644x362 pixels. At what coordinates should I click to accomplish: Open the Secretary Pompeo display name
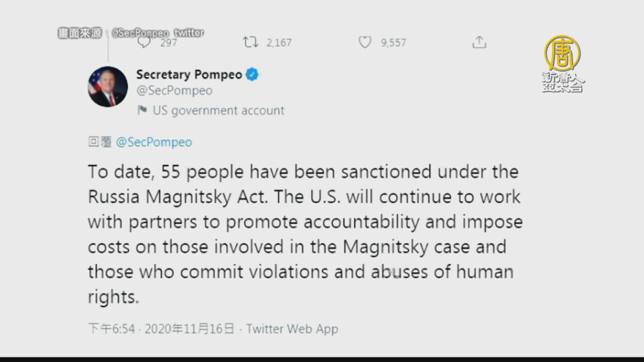[189, 74]
